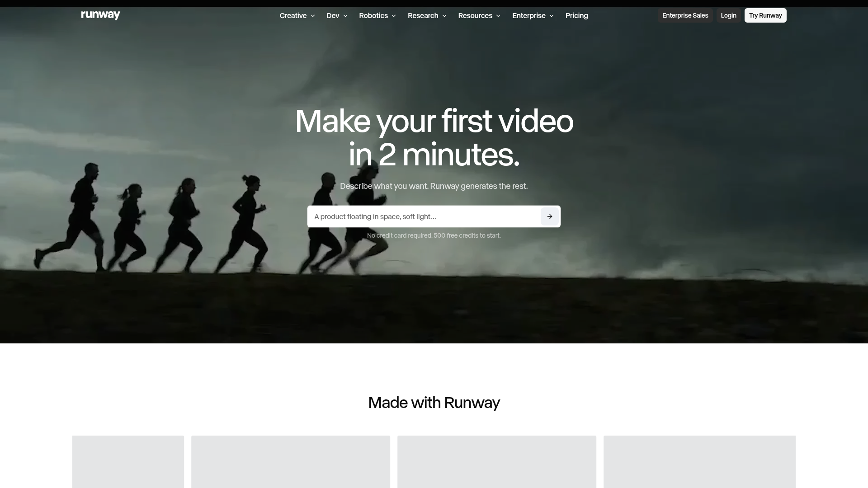This screenshot has height=488, width=868.
Task: Expand the Creative dropdown chevron
Action: (x=312, y=16)
